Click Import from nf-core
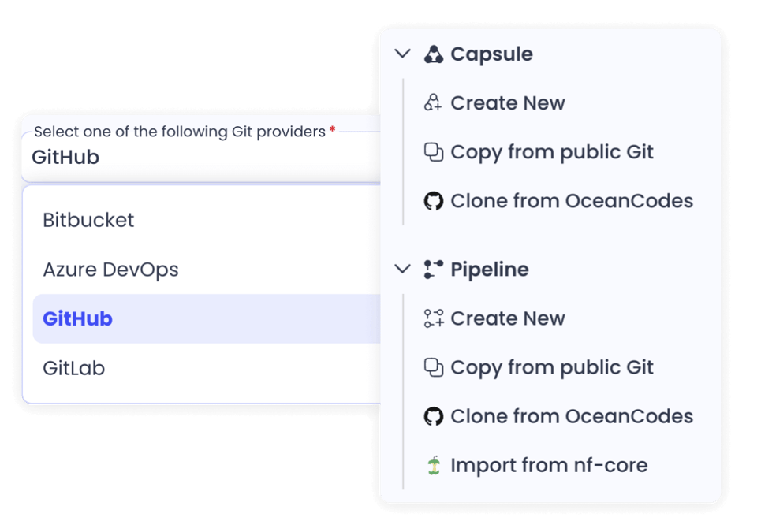 (x=548, y=465)
